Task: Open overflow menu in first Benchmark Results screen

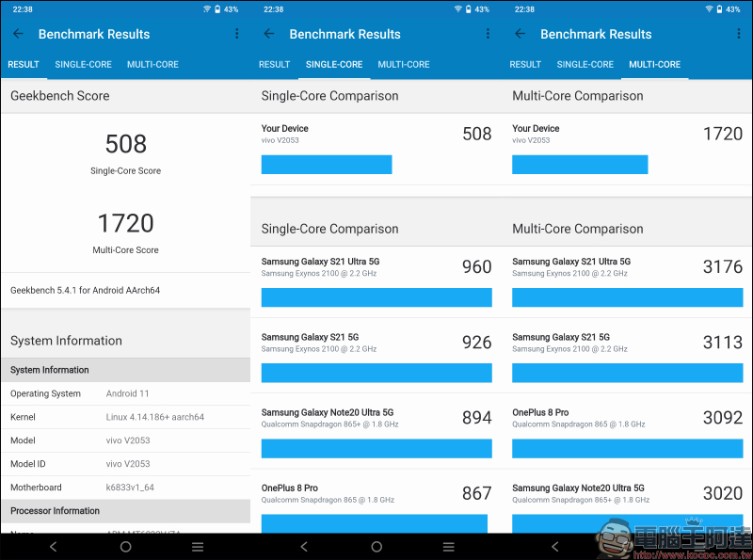Action: pyautogui.click(x=237, y=34)
